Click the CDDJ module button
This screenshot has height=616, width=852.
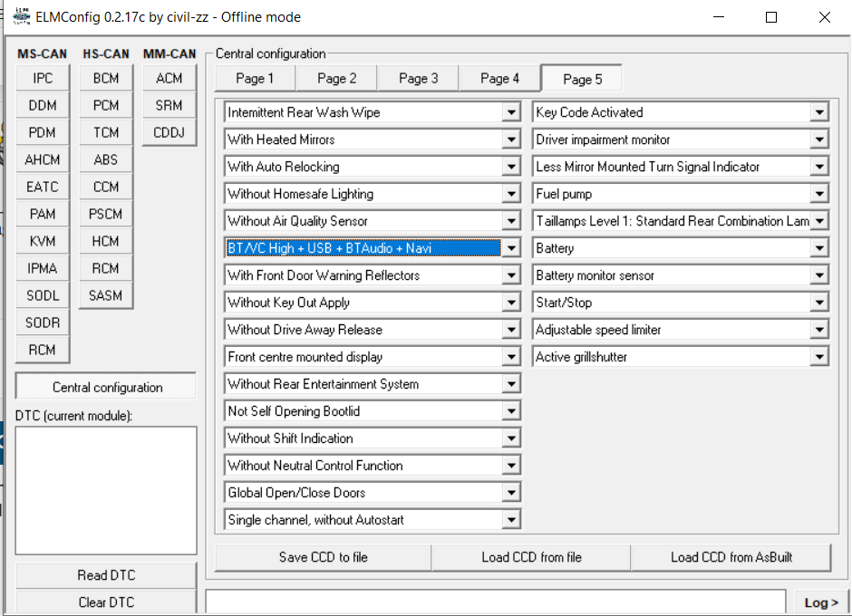tap(169, 133)
